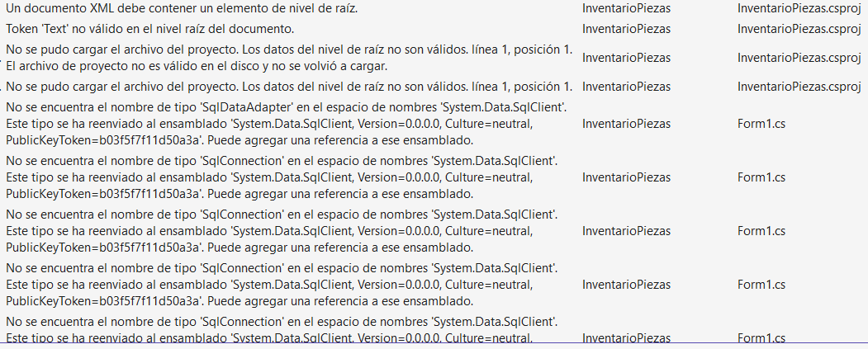Click InventarioPiezas.csproj in the XML root element row
Image resolution: width=868 pixels, height=349 pixels.
799,8
